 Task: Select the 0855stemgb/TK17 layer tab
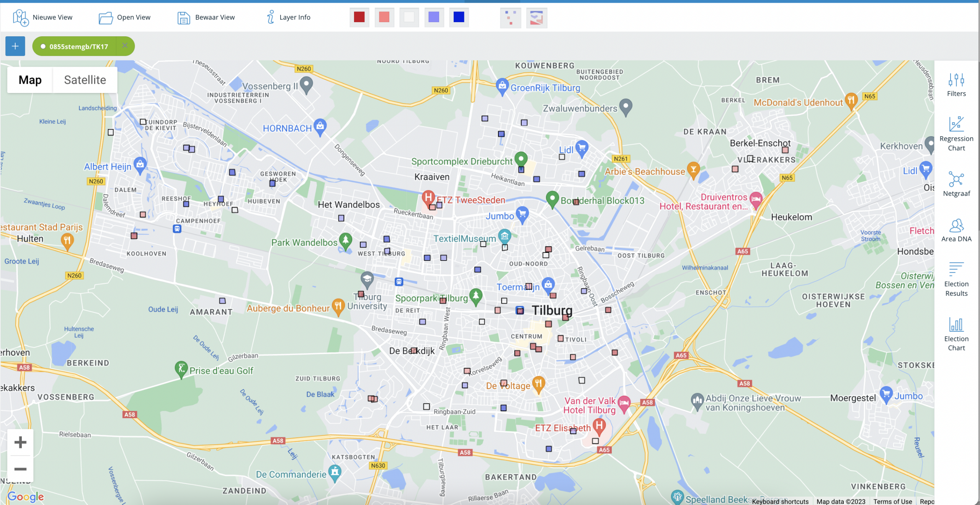tap(75, 46)
